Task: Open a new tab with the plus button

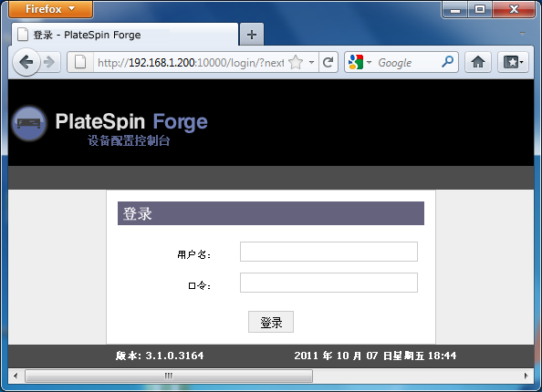Action: tap(252, 35)
